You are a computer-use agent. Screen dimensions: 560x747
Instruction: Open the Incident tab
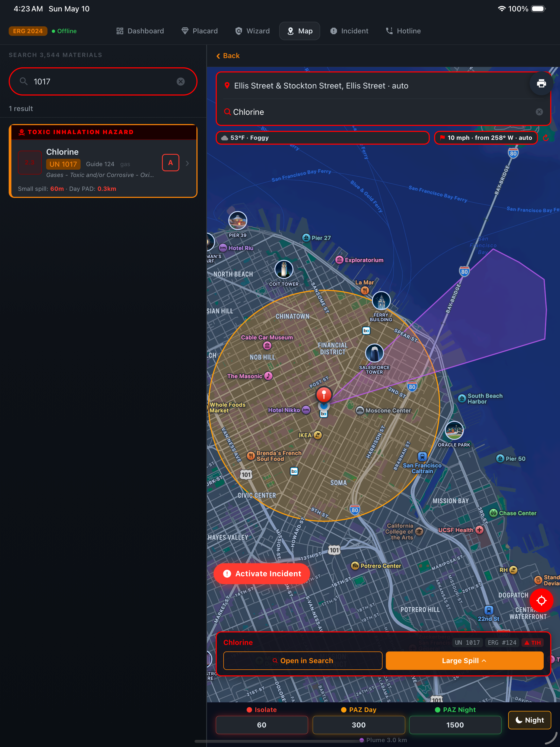tap(349, 31)
